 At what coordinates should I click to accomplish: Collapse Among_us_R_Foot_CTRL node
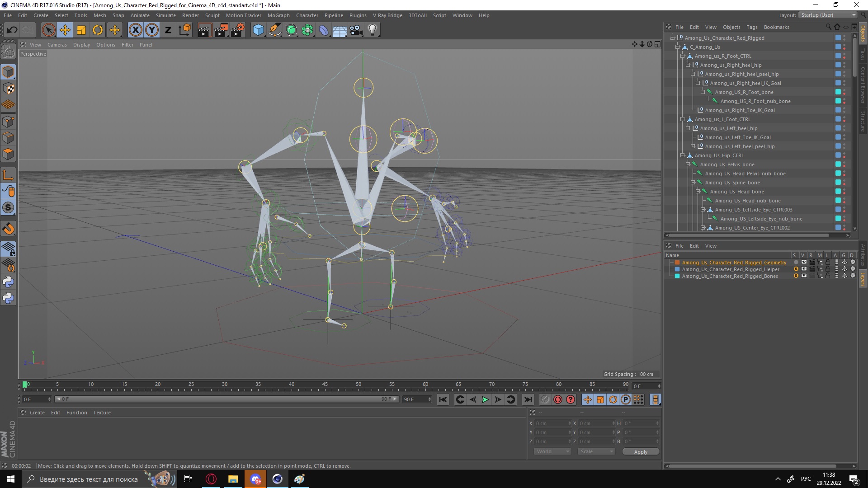pyautogui.click(x=683, y=56)
